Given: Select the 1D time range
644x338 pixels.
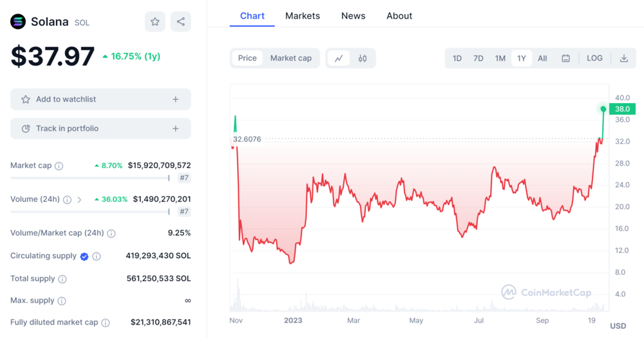Looking at the screenshot, I should [457, 58].
